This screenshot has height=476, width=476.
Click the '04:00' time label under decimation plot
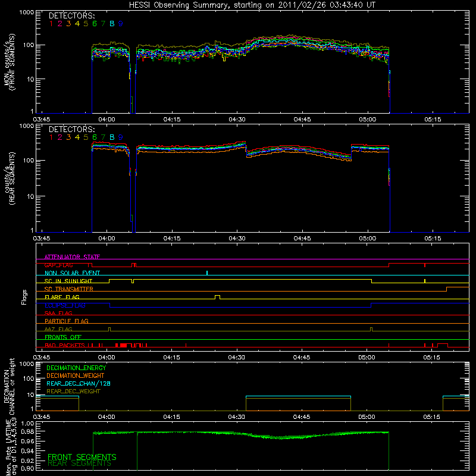(x=107, y=417)
